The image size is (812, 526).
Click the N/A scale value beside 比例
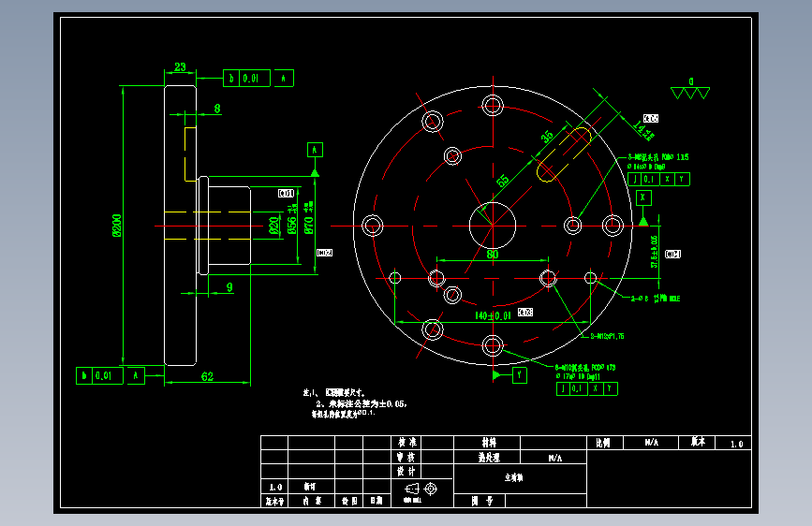[x=651, y=443]
